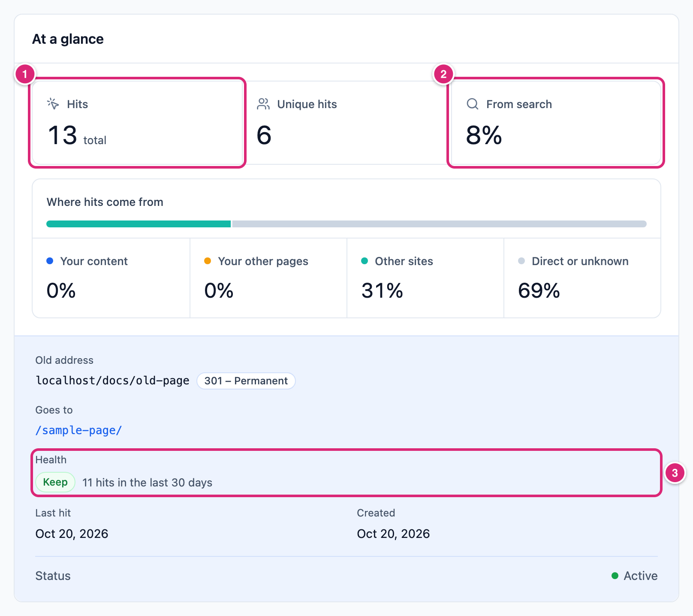Click the green Keep health badge

click(x=55, y=482)
